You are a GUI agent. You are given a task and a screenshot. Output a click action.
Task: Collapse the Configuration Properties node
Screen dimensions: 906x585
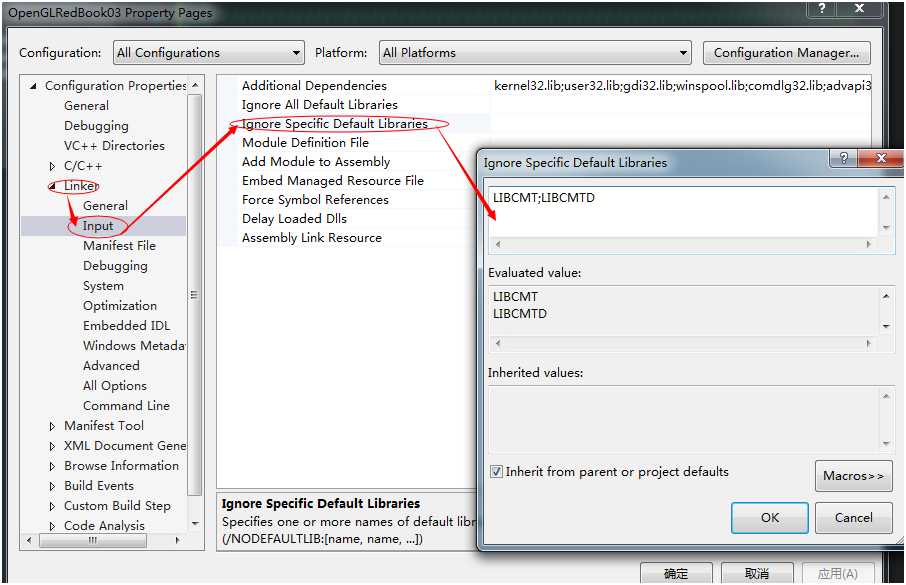pyautogui.click(x=34, y=86)
